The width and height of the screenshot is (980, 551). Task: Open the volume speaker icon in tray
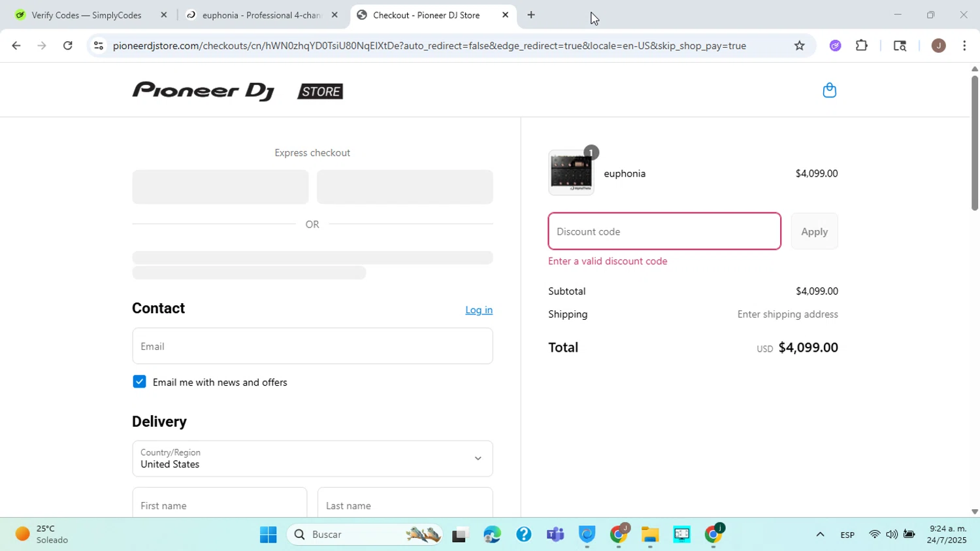(892, 535)
